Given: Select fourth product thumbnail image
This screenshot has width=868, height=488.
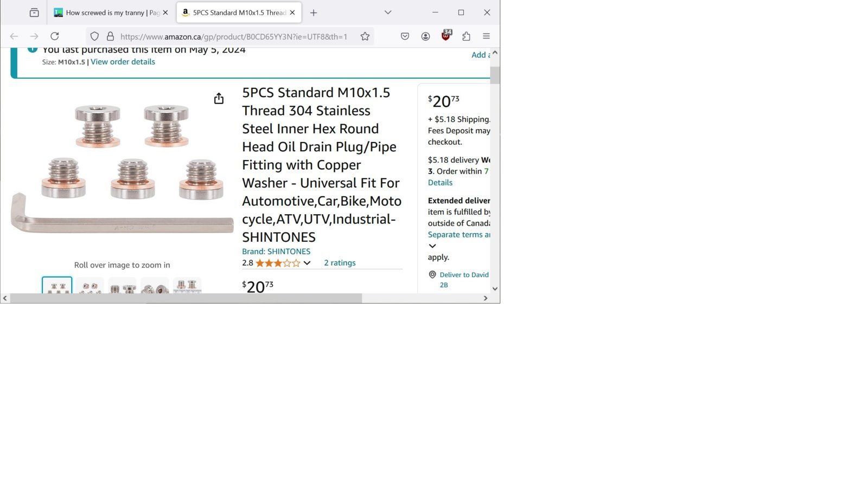Looking at the screenshot, I should point(155,285).
